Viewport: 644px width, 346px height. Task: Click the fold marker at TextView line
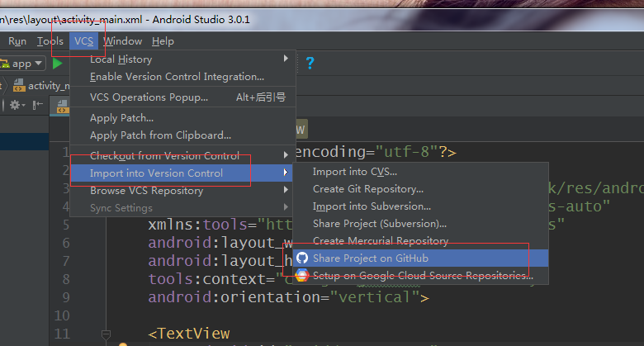(x=106, y=334)
